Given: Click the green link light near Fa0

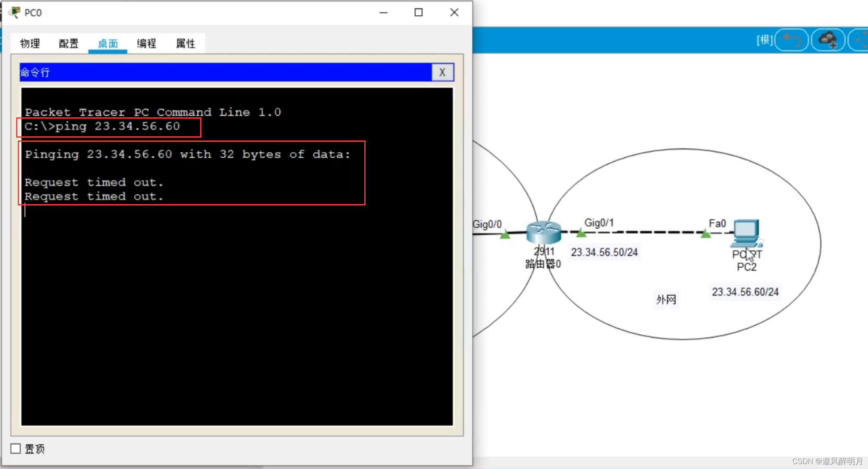Looking at the screenshot, I should (x=706, y=234).
